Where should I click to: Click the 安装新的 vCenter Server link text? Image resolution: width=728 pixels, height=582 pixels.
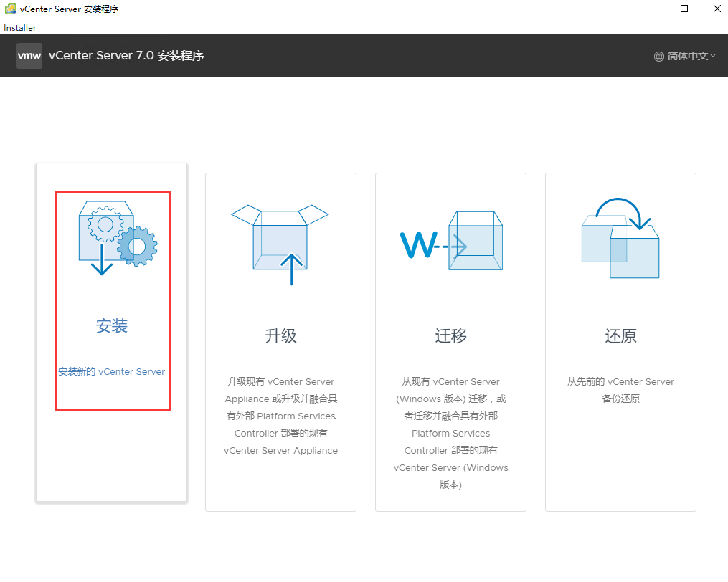coord(111,372)
